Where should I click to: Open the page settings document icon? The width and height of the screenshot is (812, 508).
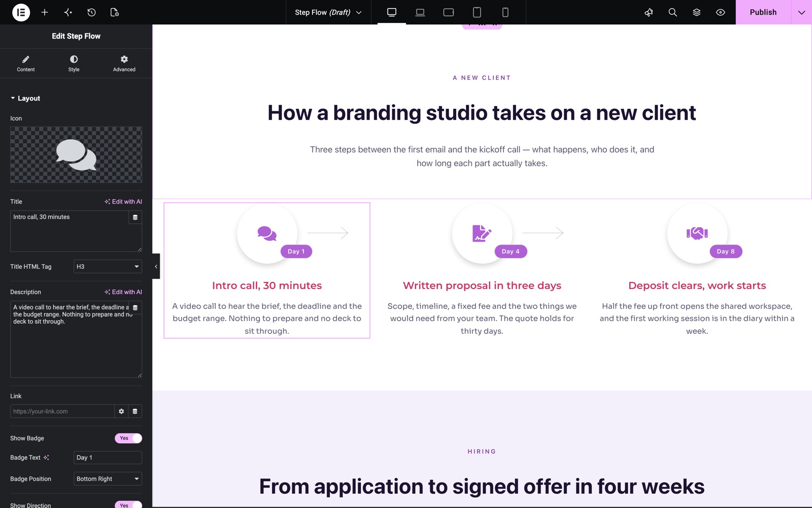pos(115,12)
